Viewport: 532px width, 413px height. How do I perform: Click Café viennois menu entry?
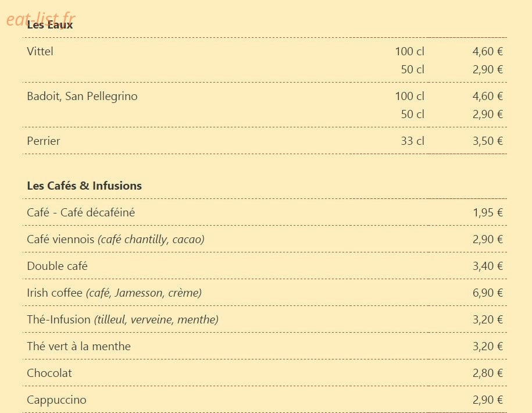pos(116,239)
